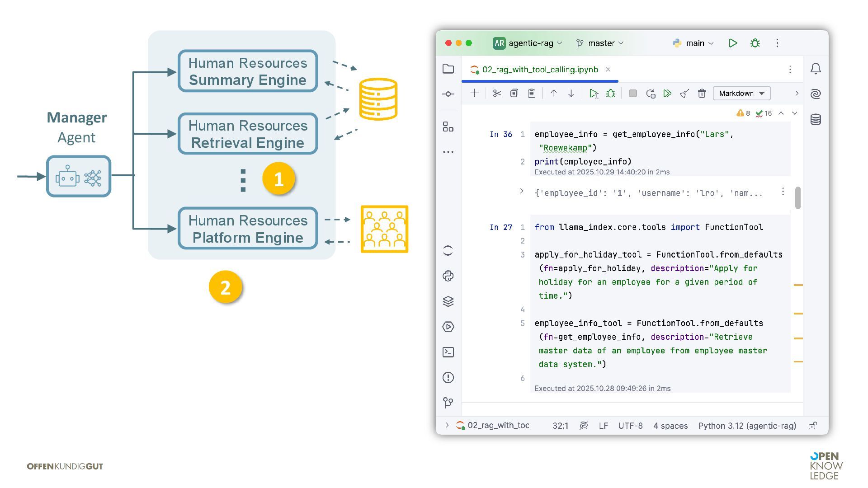Open the master branch dropdown
Screen dimensions: 868x488
point(600,43)
